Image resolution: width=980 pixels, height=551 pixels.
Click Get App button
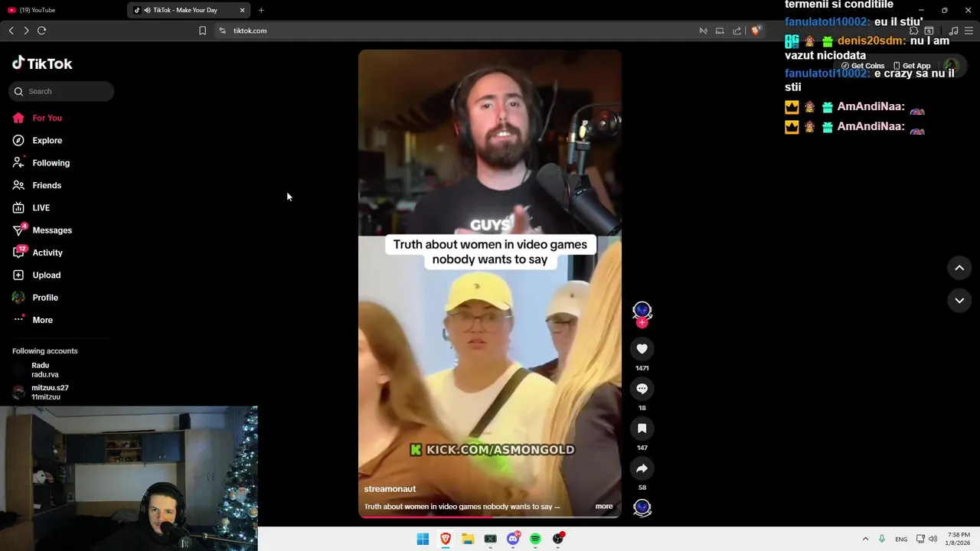(912, 66)
